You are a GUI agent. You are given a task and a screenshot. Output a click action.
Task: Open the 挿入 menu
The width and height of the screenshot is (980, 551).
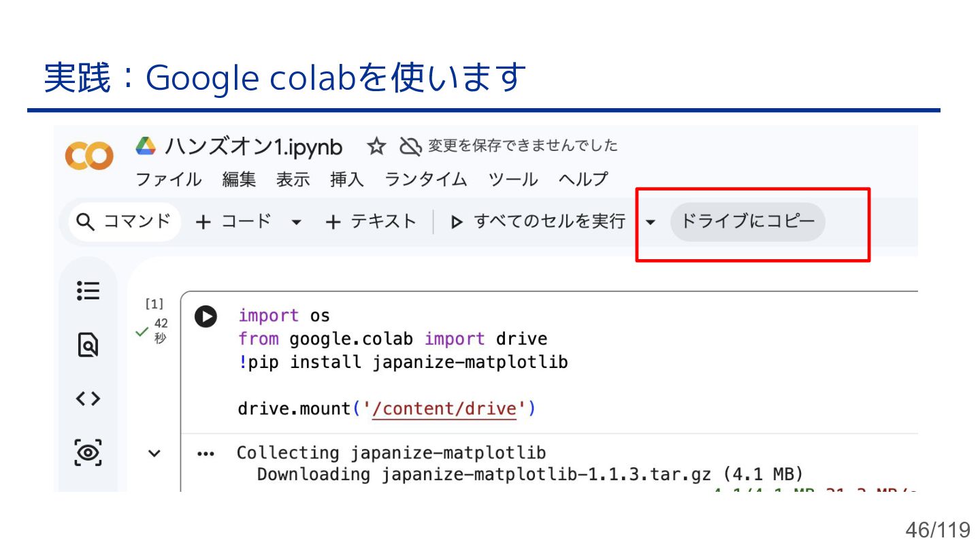pos(347,180)
